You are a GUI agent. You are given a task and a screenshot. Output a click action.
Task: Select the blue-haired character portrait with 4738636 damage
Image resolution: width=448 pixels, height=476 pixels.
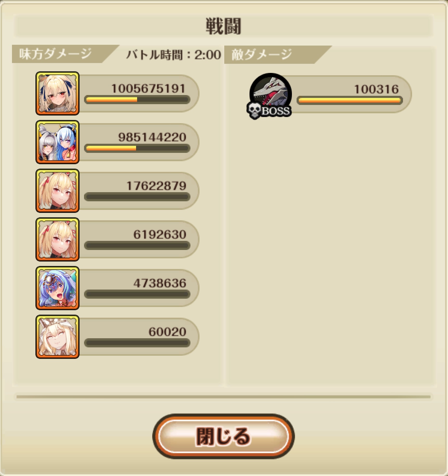tap(57, 288)
